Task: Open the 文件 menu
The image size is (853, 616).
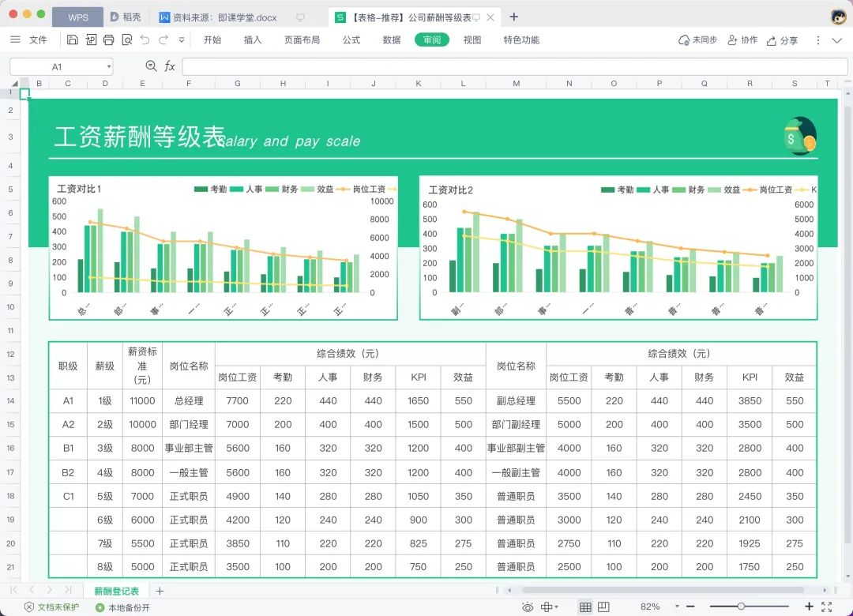Action: click(x=38, y=39)
